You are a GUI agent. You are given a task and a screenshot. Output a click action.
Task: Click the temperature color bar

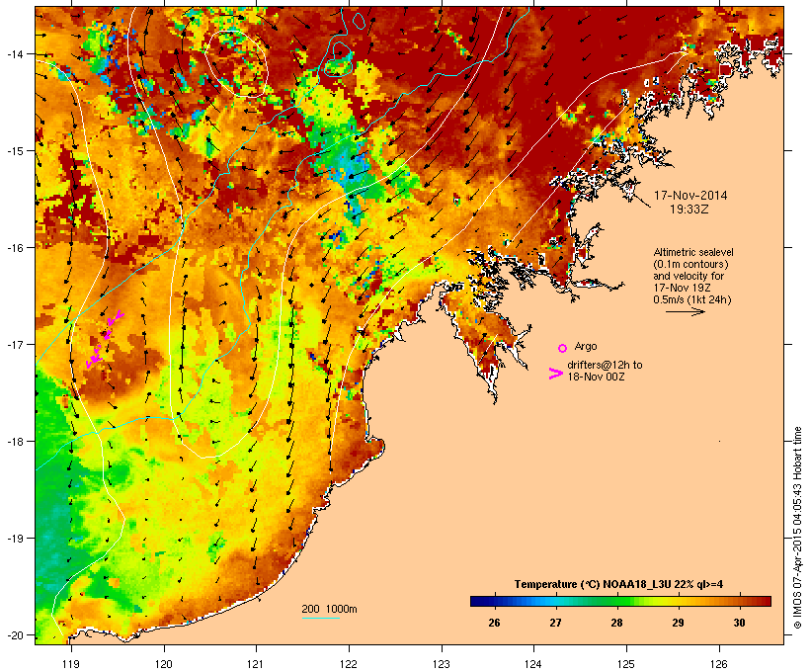pos(620,601)
